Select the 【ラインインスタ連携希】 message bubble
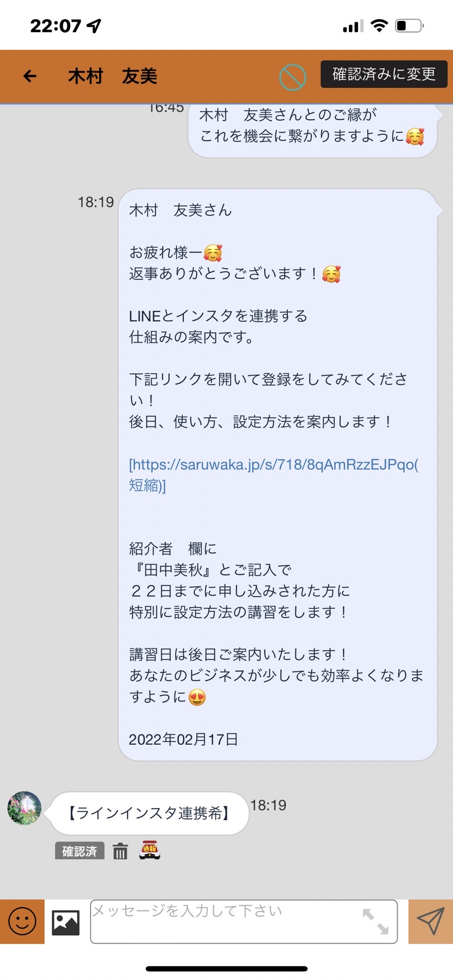This screenshot has width=453, height=980. pos(149,813)
